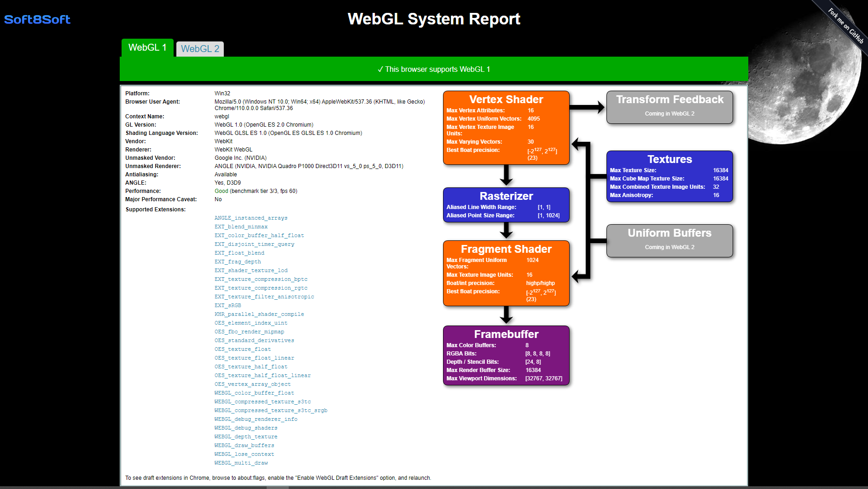Click the Depth / Stencil Bits label
This screenshot has width=868, height=489.
(x=472, y=362)
